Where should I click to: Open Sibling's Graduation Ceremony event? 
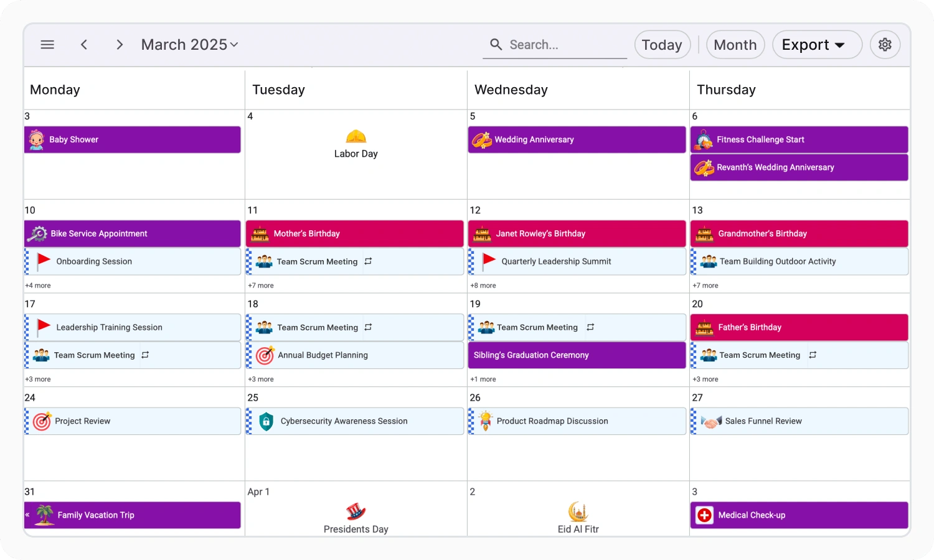point(577,355)
